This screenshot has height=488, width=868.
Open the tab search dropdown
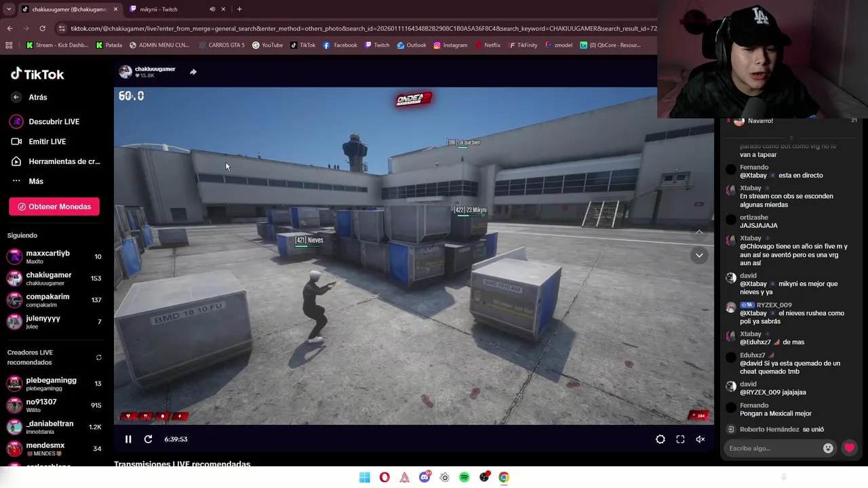(8, 9)
